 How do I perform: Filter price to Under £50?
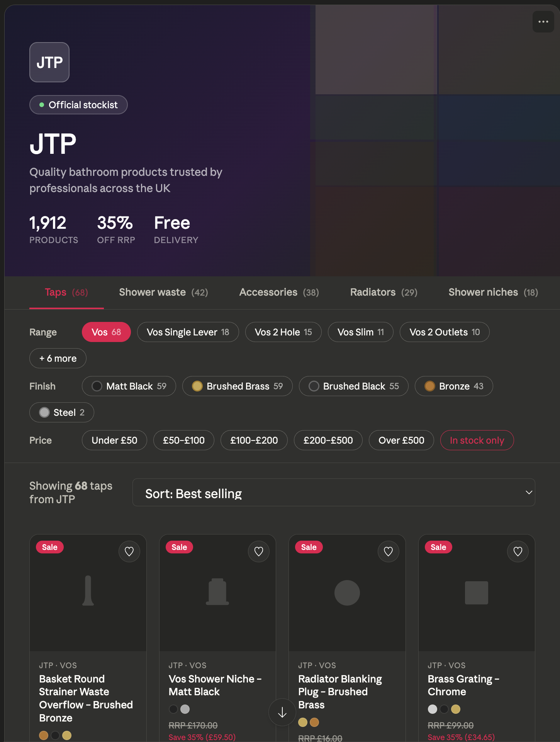[114, 440]
